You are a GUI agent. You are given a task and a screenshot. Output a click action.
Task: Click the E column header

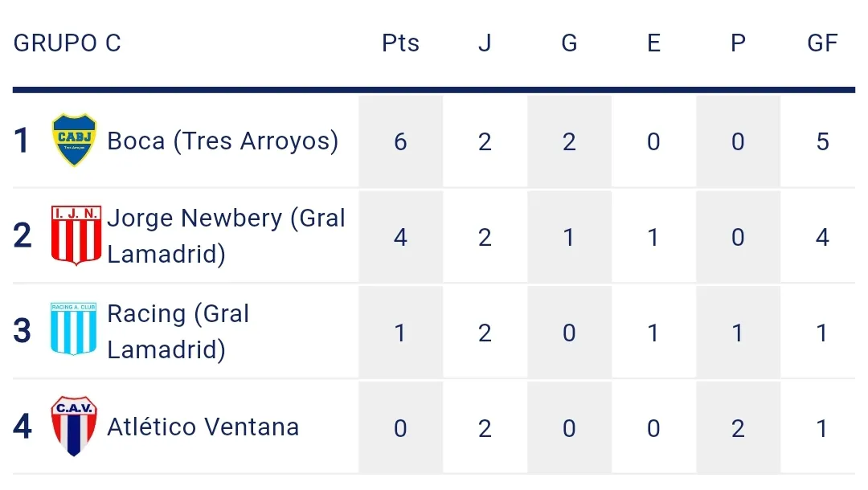coord(653,43)
